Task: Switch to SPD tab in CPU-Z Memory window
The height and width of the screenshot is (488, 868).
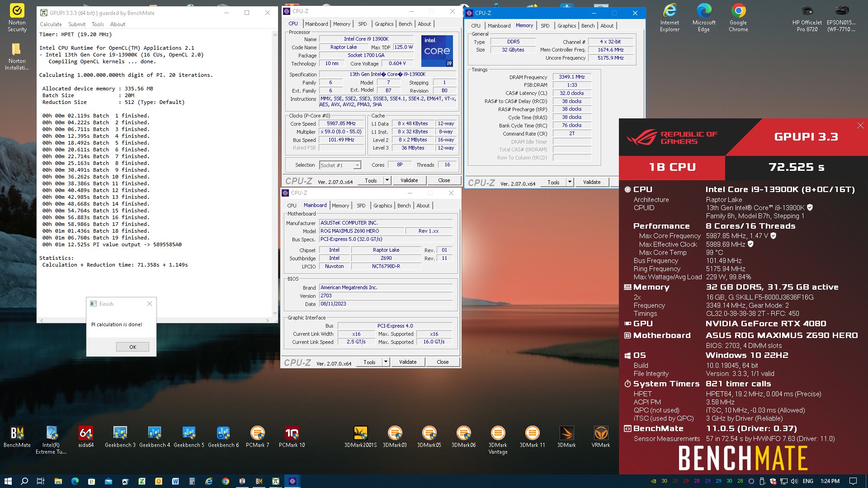Action: 545,26
